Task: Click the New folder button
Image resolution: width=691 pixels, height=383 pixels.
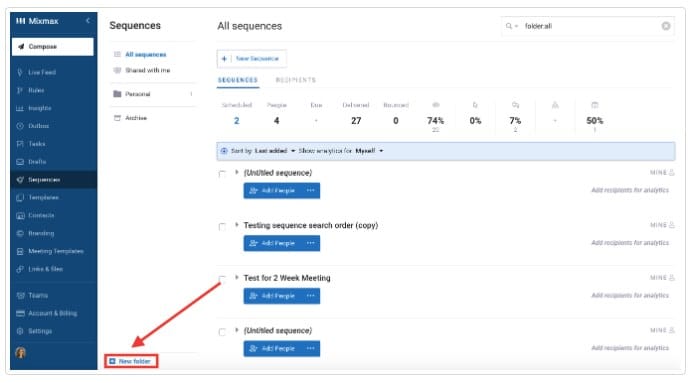Action: tap(131, 361)
